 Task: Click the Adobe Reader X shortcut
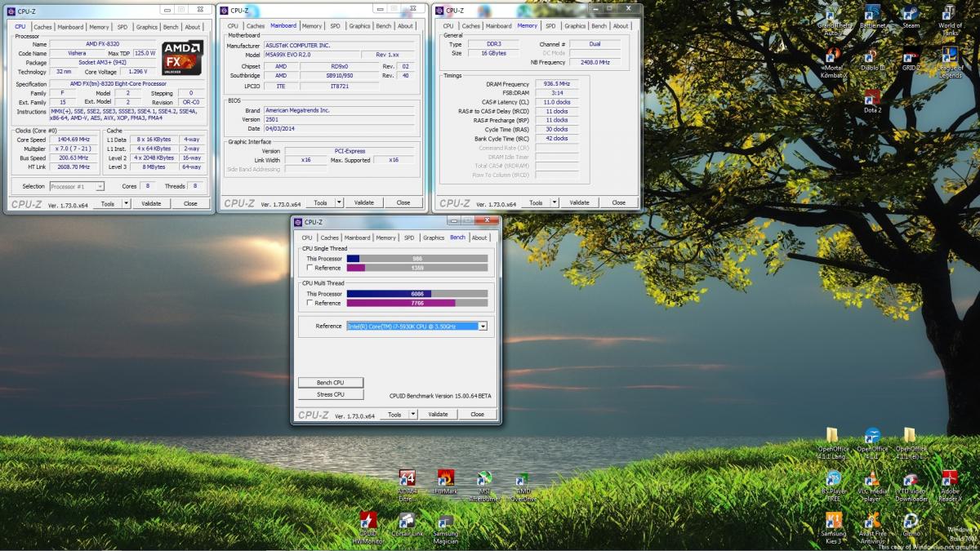pos(950,485)
